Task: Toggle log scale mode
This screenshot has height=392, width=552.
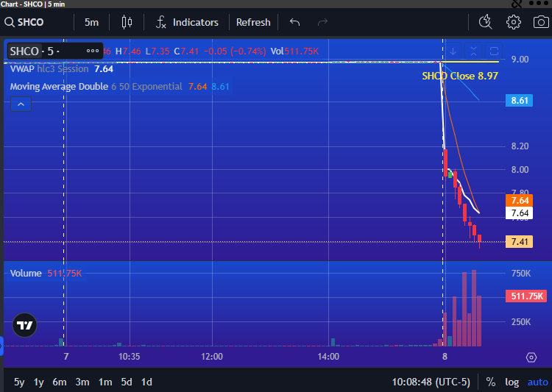Action: 512,382
